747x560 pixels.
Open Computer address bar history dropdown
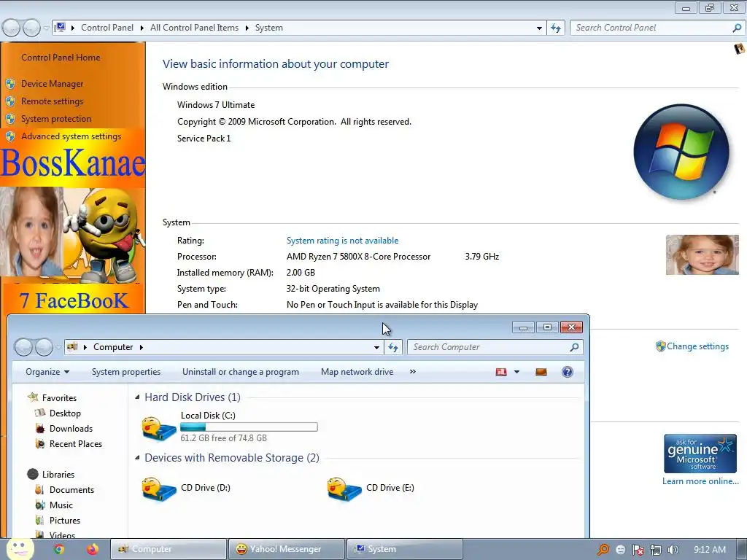(376, 348)
